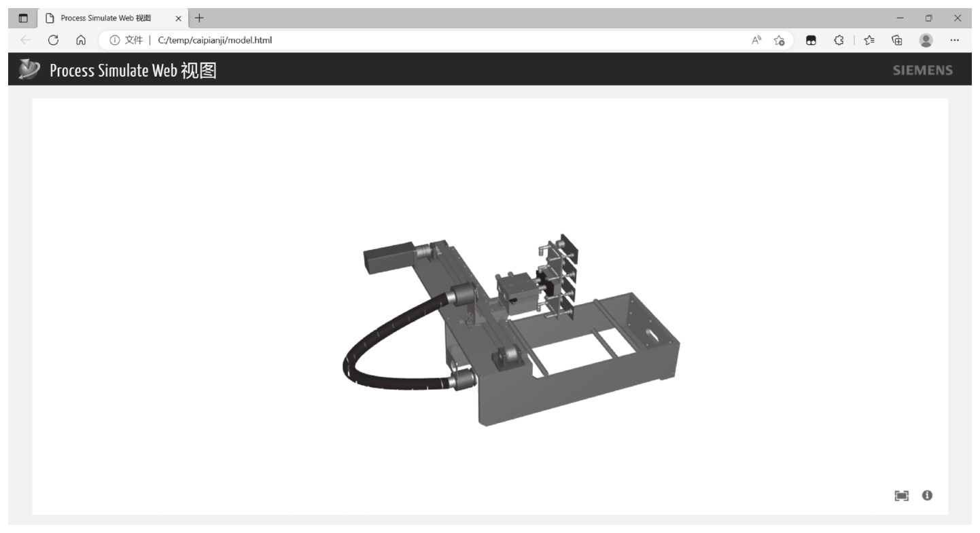The width and height of the screenshot is (980, 533).
Task: Open the dark extension icon in toolbar
Action: [x=811, y=40]
